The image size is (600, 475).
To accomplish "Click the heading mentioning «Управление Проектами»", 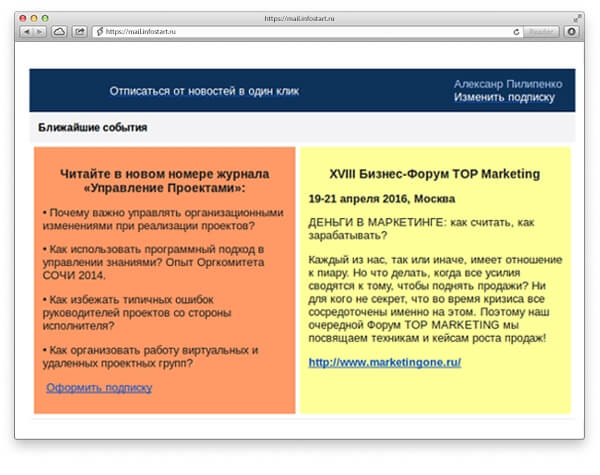I will point(165,181).
